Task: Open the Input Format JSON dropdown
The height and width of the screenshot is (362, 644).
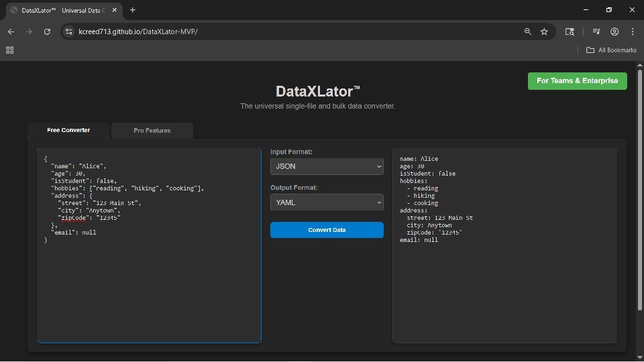Action: coord(327,166)
